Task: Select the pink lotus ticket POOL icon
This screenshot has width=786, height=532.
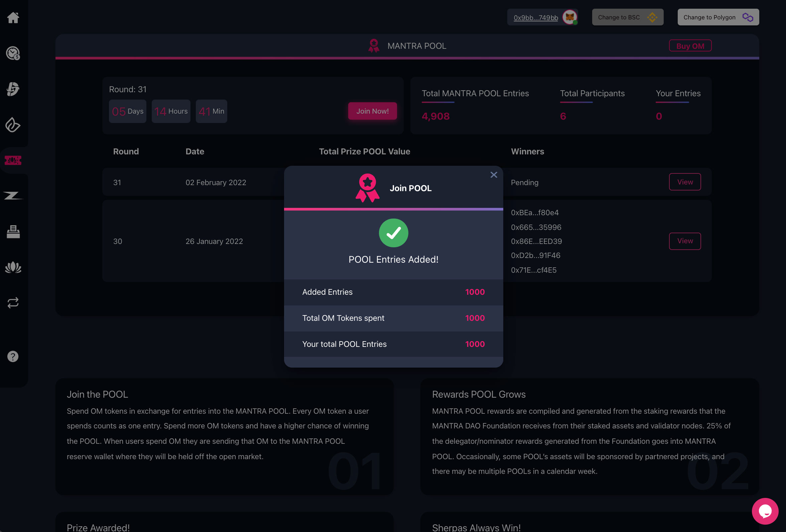Action: [13, 160]
